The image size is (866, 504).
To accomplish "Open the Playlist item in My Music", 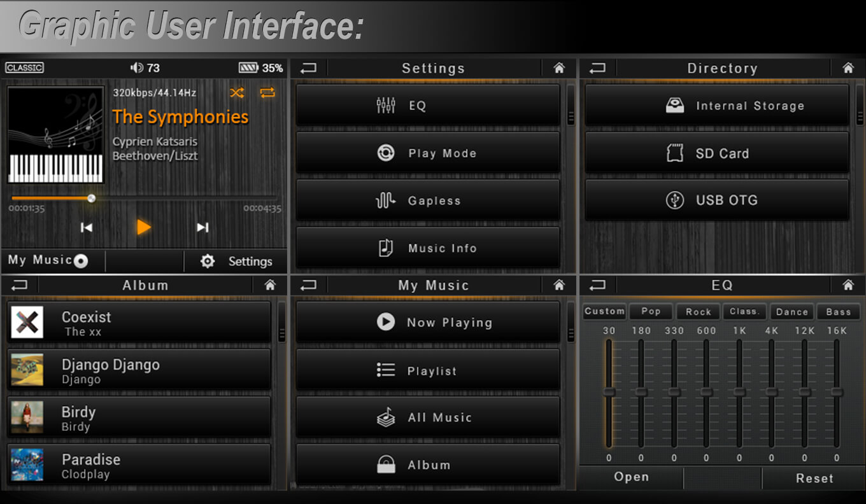I will click(x=427, y=370).
